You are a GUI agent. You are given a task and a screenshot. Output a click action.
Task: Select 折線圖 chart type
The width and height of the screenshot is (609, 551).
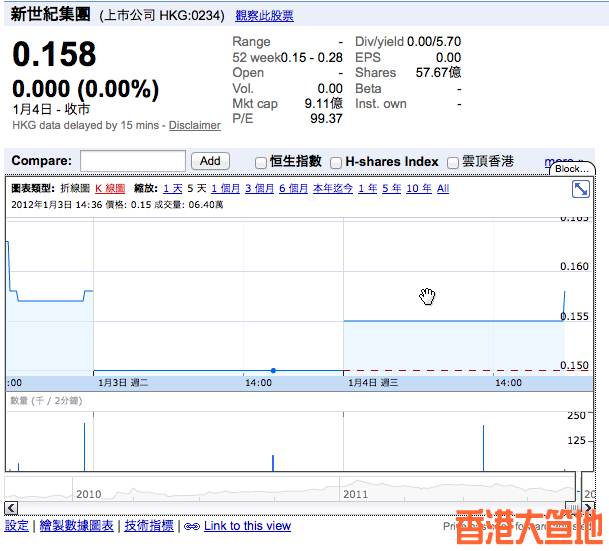click(75, 189)
